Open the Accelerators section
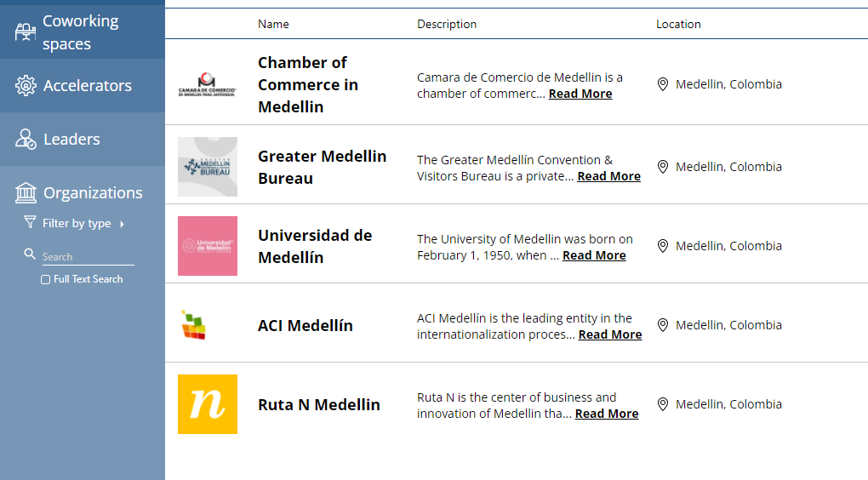This screenshot has width=868, height=480. 87,85
